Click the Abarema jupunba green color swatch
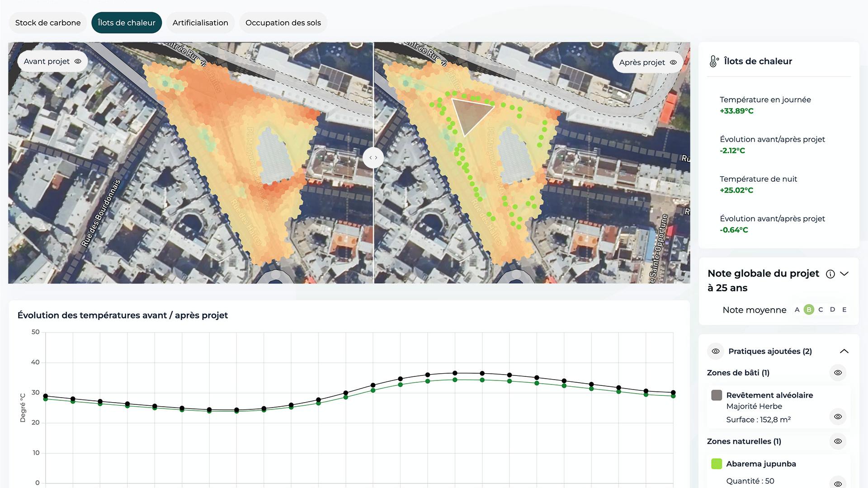868x488 pixels. (x=716, y=463)
